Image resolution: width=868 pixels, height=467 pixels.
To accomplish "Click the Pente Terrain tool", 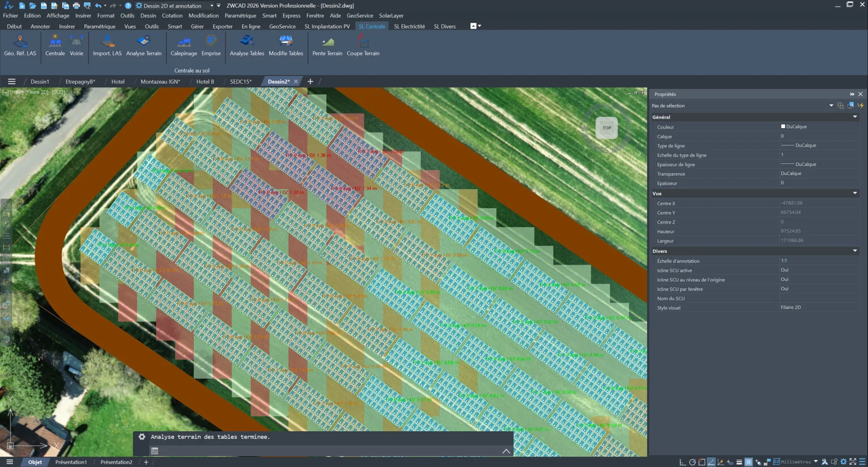I will (327, 46).
